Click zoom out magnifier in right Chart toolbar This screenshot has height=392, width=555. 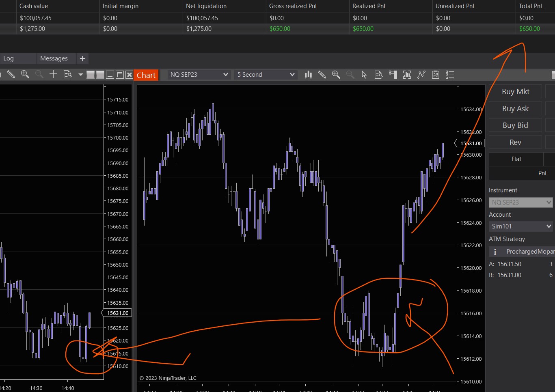(350, 75)
